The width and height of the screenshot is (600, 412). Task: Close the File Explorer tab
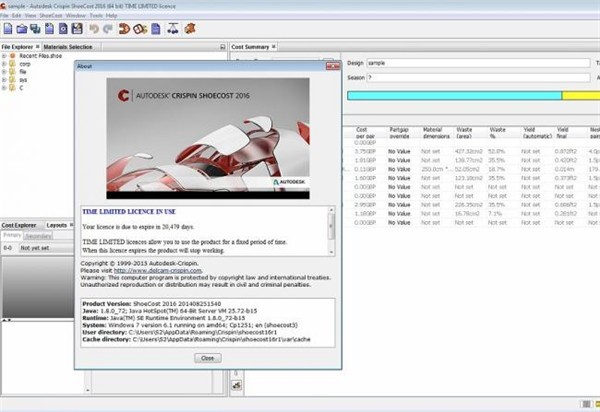point(38,47)
